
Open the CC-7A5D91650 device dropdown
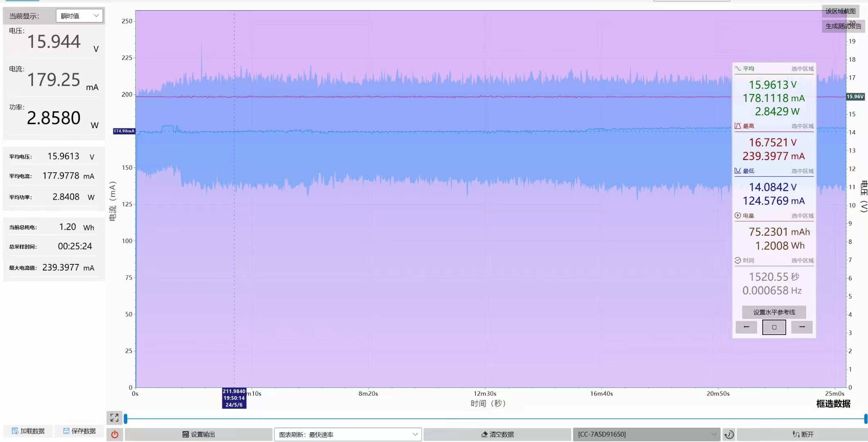tap(646, 434)
